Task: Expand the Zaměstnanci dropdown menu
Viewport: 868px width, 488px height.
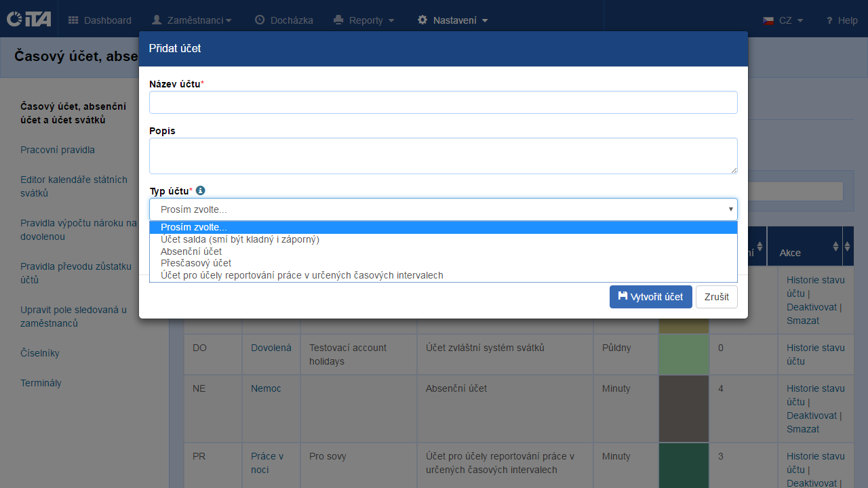Action: click(191, 20)
